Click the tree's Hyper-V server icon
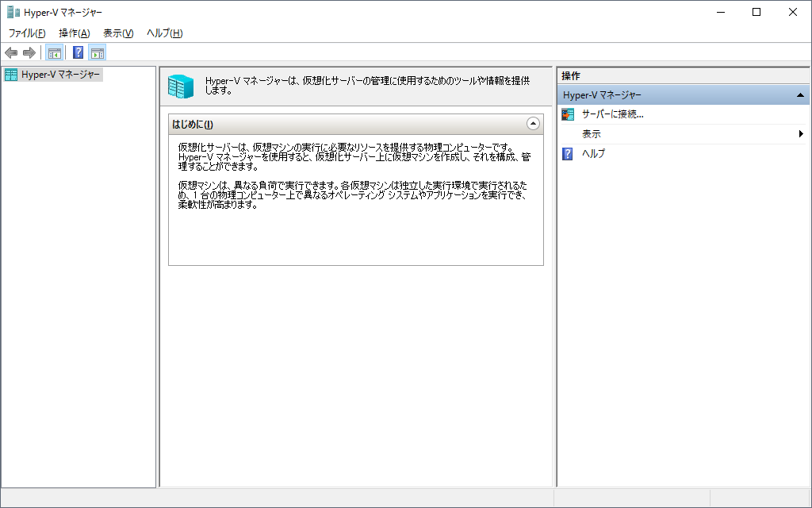Viewport: 812px width, 508px height. 11,75
